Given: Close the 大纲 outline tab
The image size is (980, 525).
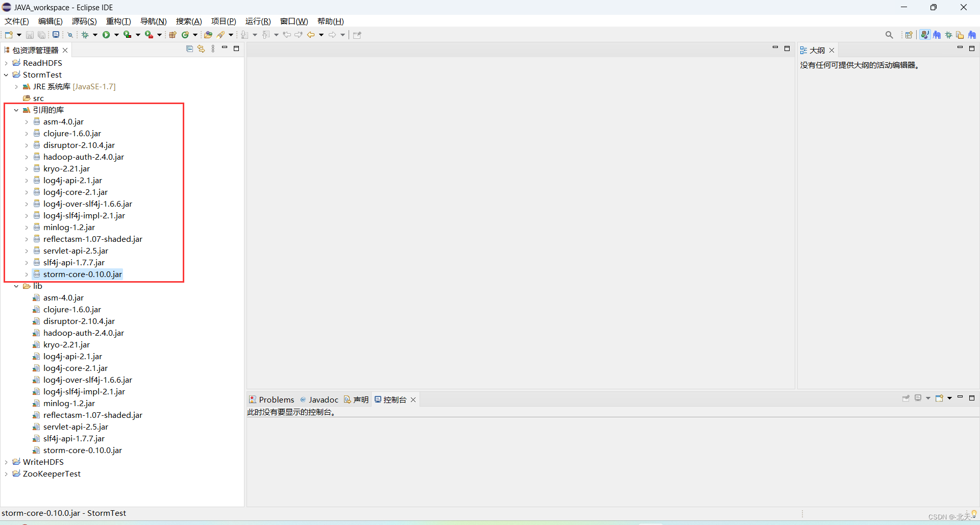Looking at the screenshot, I should coord(832,51).
